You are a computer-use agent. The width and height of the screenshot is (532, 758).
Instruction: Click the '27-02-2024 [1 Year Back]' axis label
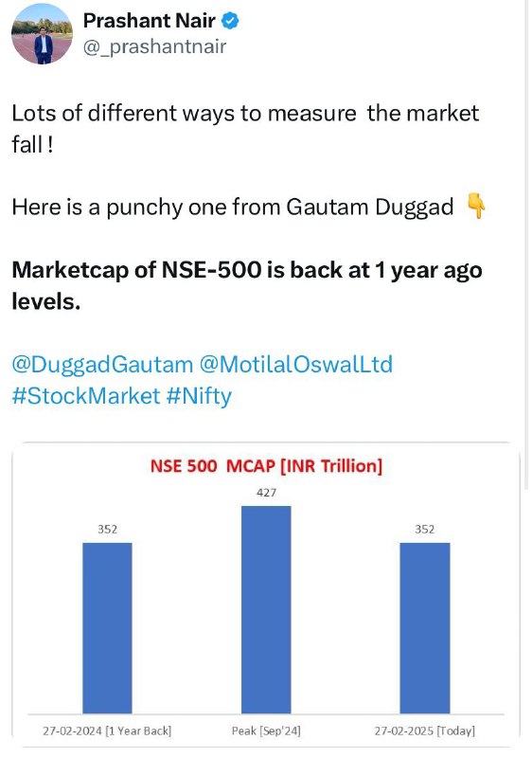tap(107, 731)
